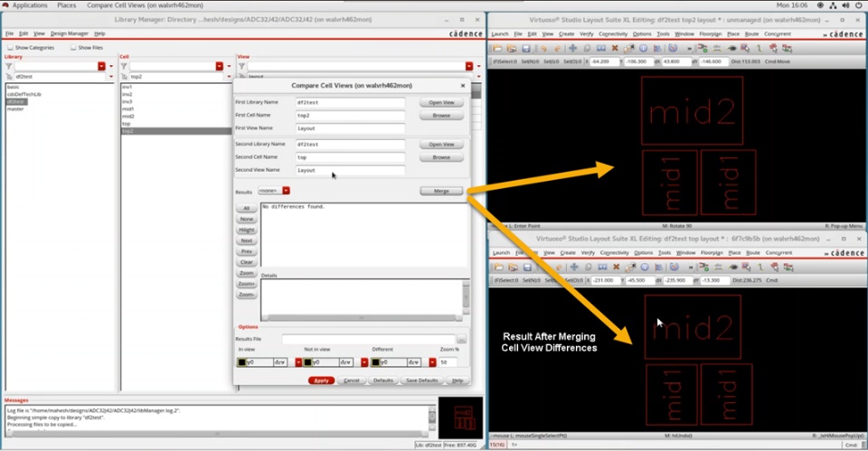Select Move tool in top layout toolbar
868x451 pixels.
[575, 267]
